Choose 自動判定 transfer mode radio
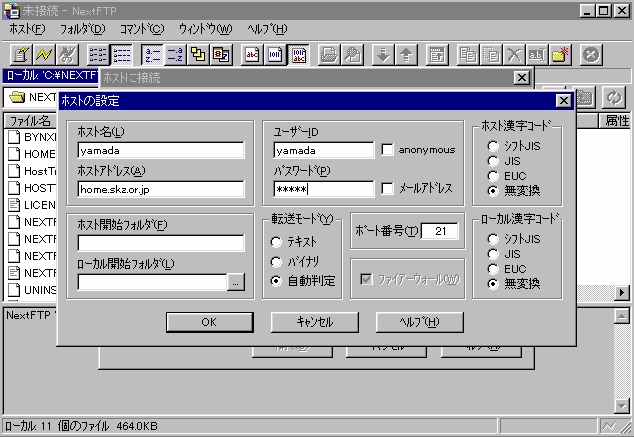This screenshot has width=634, height=437. click(276, 281)
